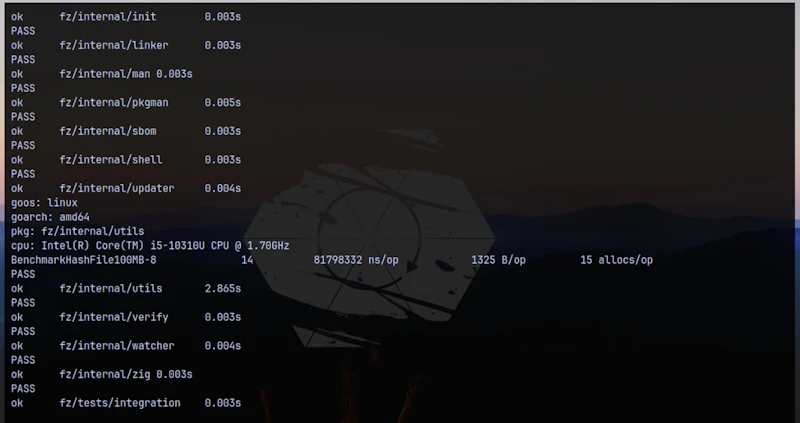800x423 pixels.
Task: Click the Intel Core i5-10310U cpu line
Action: 150,245
